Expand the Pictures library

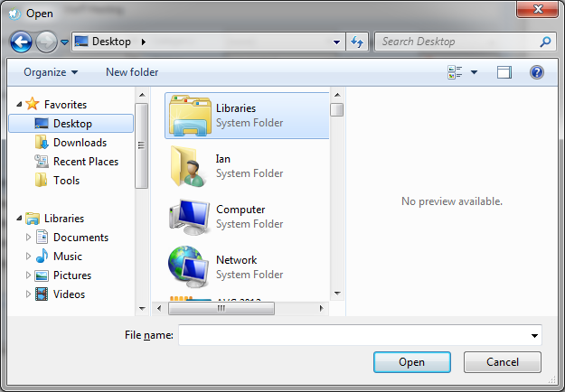(28, 275)
